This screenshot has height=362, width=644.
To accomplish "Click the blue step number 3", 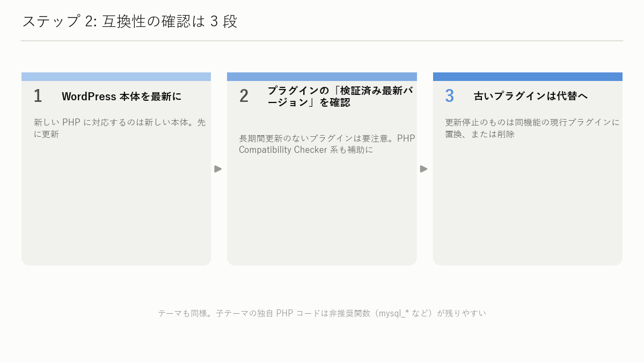I will (x=450, y=96).
